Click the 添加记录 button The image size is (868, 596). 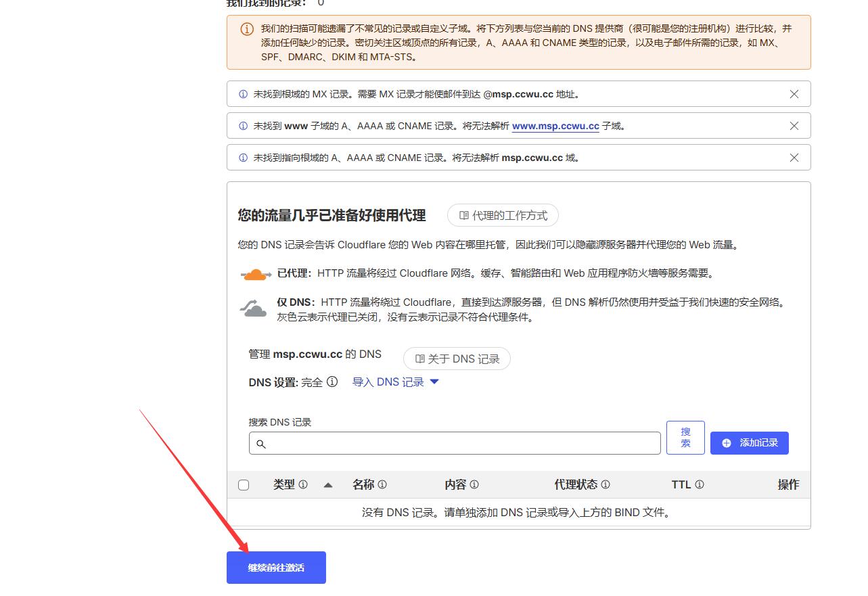click(x=750, y=443)
